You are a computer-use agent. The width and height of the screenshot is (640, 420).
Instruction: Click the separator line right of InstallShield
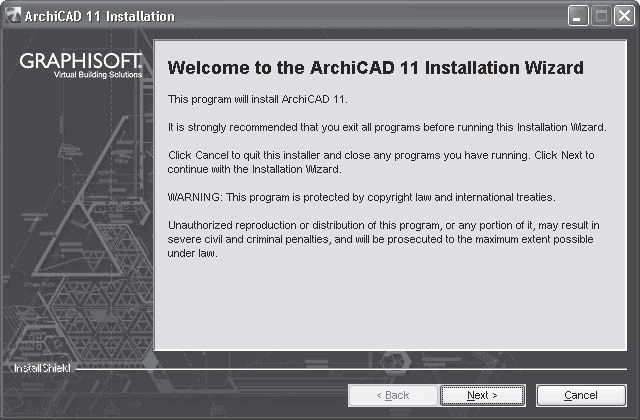tap(350, 370)
